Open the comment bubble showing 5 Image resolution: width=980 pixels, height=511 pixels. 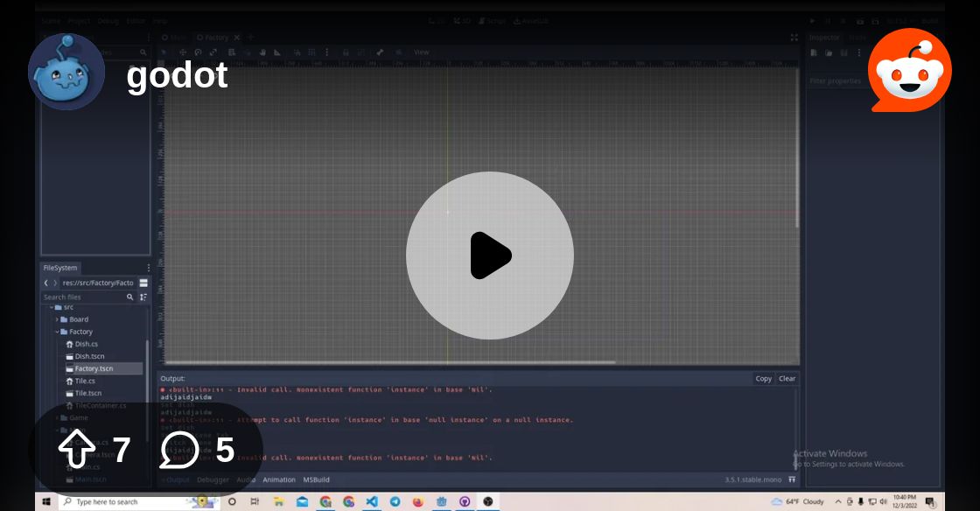[179, 450]
